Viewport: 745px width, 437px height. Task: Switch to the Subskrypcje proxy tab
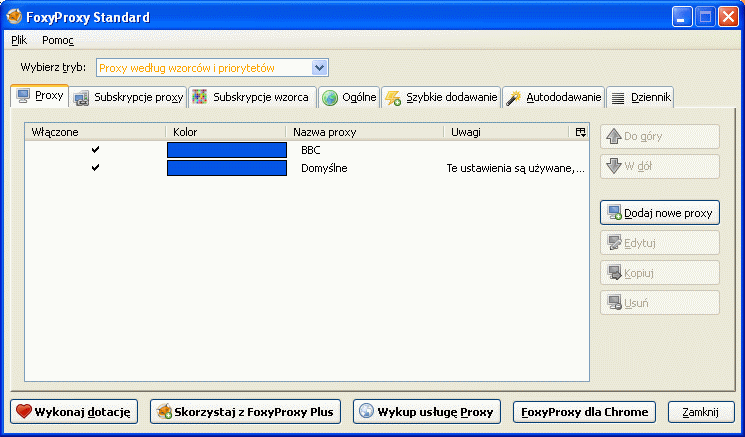(129, 98)
